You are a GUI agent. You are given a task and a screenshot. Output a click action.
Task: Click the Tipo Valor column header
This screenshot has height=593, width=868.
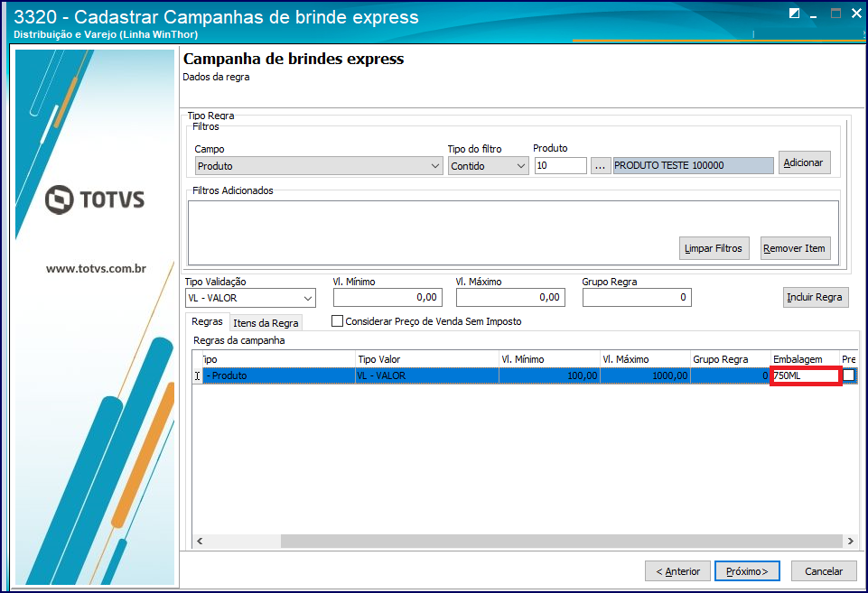pyautogui.click(x=427, y=359)
